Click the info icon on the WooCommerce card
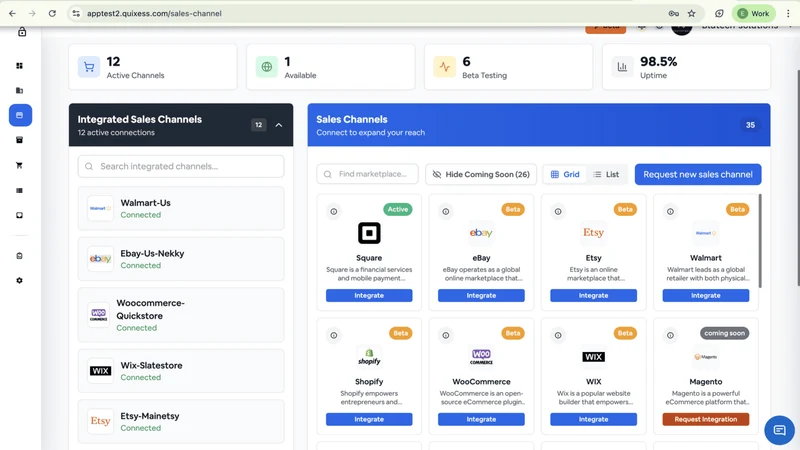This screenshot has height=450, width=800. click(x=446, y=335)
